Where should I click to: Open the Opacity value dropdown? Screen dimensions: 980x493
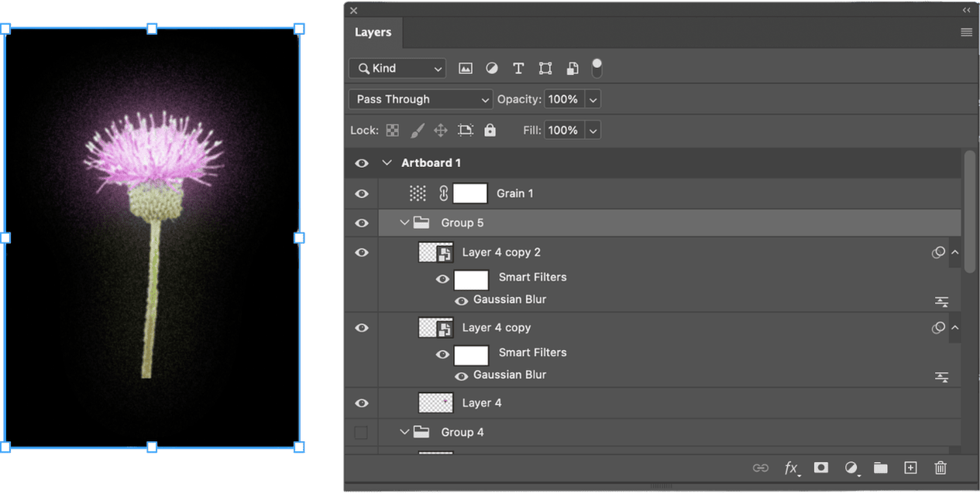593,99
